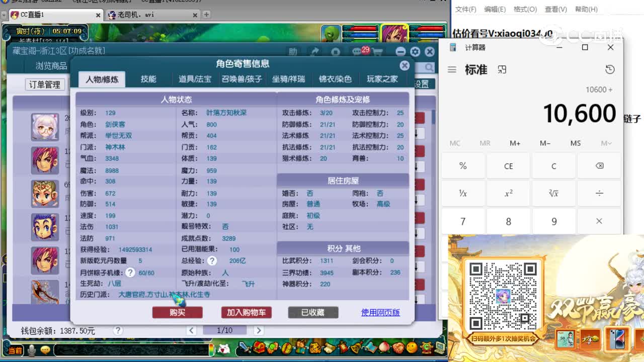Close the 角色寄售信息 dialog
Viewport: 644px width, 362px height.
pyautogui.click(x=405, y=66)
